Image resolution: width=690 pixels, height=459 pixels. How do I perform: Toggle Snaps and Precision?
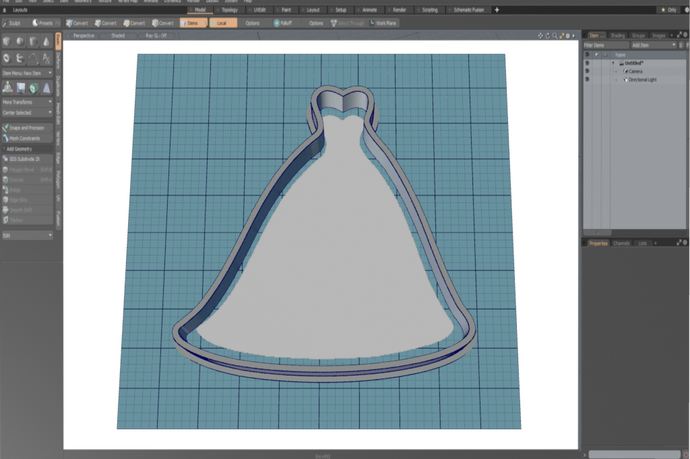point(27,128)
